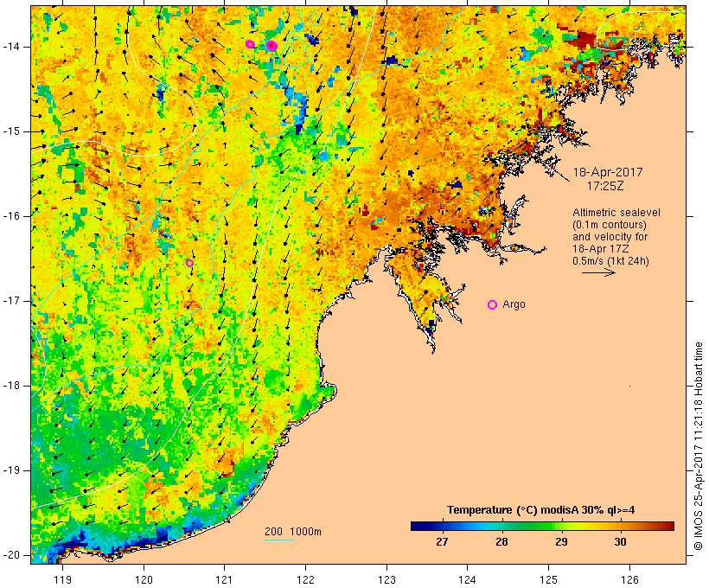
Task: Click longitude label 120
Action: point(144,579)
